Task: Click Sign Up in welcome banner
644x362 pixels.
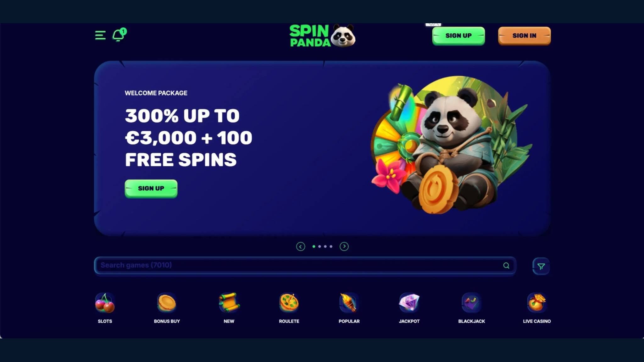Action: pos(151,189)
